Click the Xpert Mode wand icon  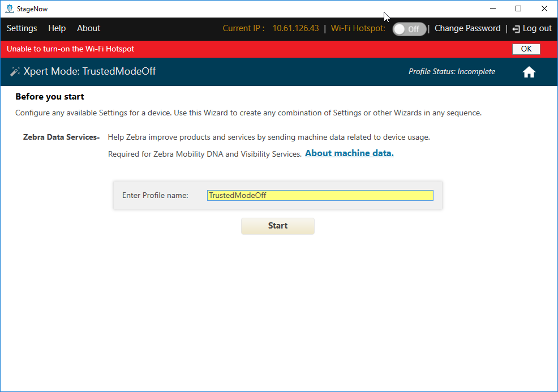pos(15,72)
